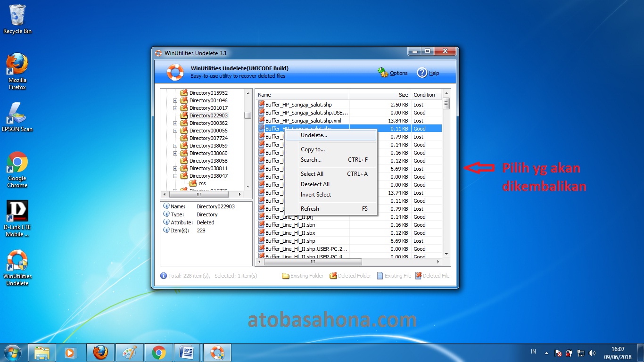
Task: Click the Existing File legend icon
Action: 380,276
